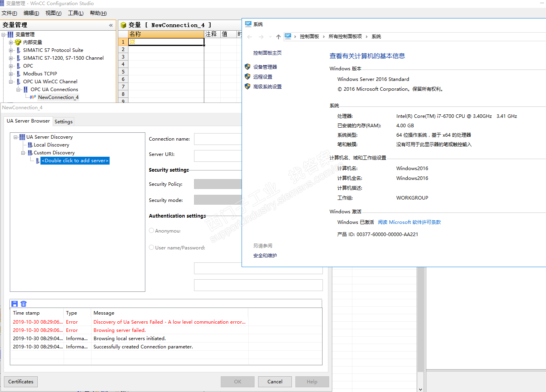Click the 变量管理 root node icon

click(11, 35)
